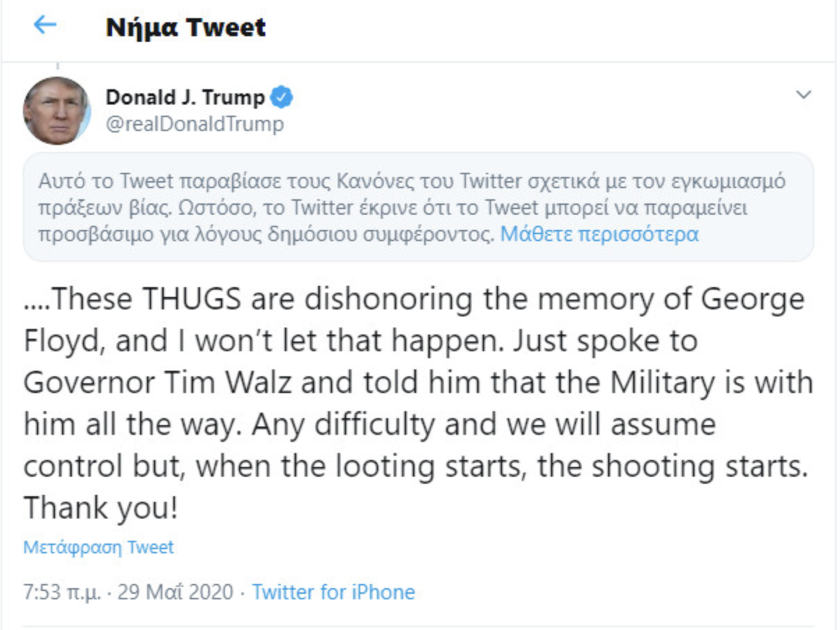Open the Twitter for iPhone source link
The height and width of the screenshot is (630, 840).
click(x=333, y=592)
